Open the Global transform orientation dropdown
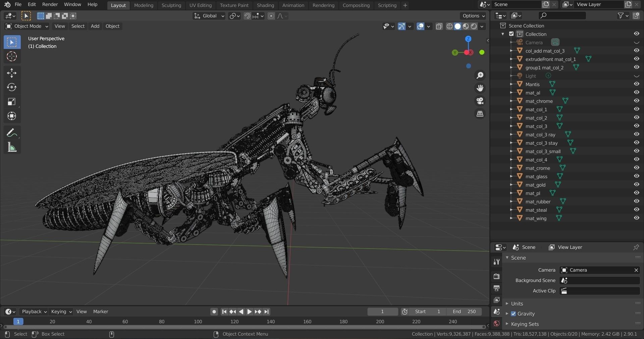Image resolution: width=644 pixels, height=339 pixels. [x=209, y=16]
